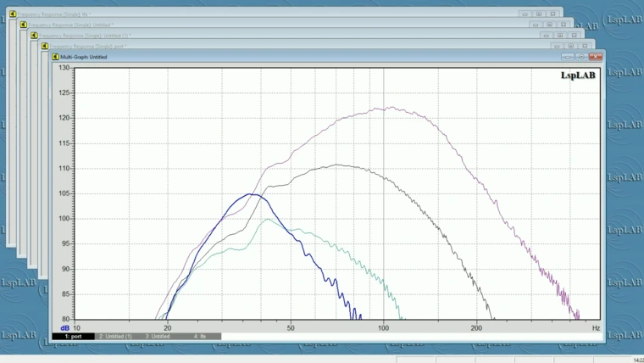
Task: Click the LspLAB logo inside the graph
Action: 578,75
